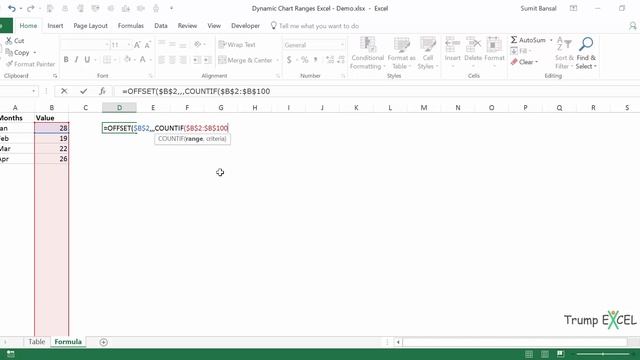
Task: Open Conditional Formatting menu
Action: (367, 53)
